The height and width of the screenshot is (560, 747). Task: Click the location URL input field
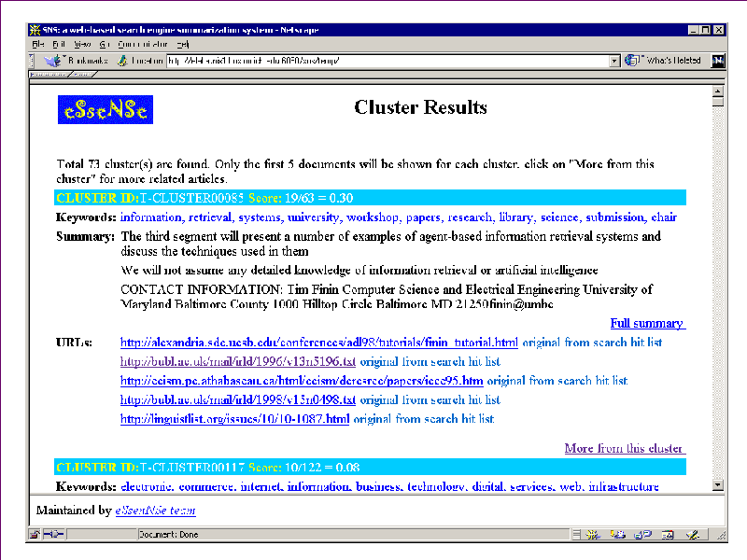(x=388, y=61)
